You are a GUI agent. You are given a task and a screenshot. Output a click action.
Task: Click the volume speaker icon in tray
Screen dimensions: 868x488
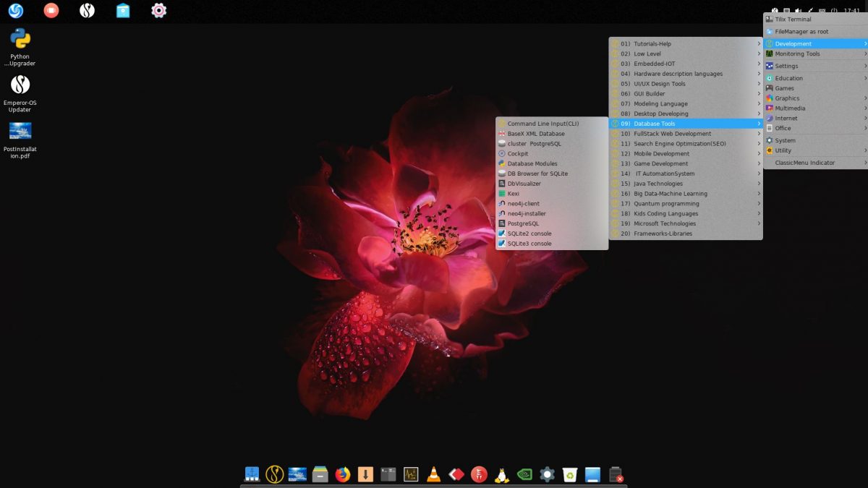point(798,11)
